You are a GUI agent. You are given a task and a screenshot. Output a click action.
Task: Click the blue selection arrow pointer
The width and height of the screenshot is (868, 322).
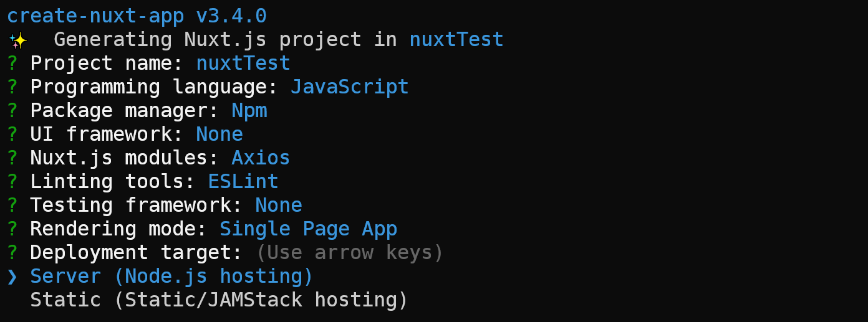coord(12,277)
